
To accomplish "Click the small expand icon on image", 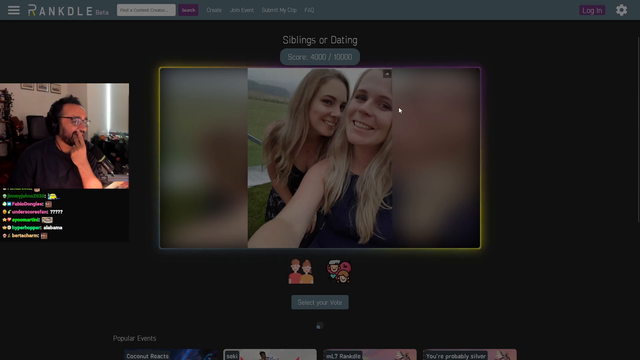I will [x=387, y=74].
